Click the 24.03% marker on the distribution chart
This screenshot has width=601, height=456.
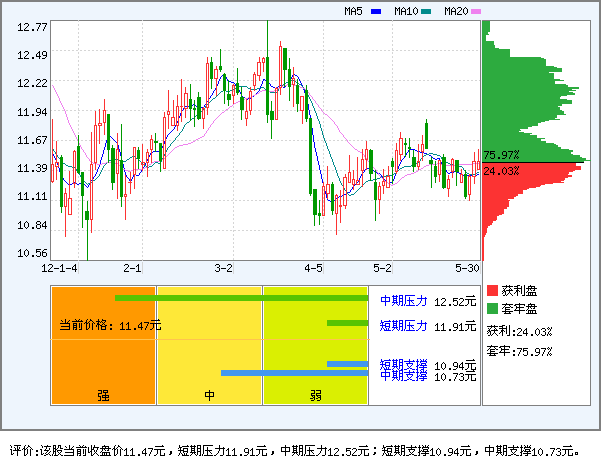(501, 171)
